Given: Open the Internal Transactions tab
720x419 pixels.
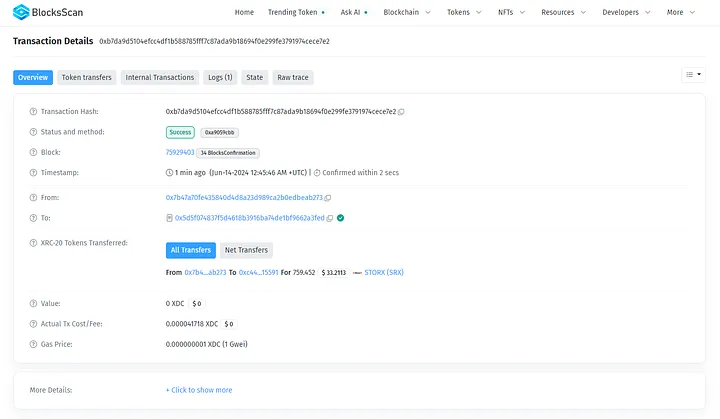Looking at the screenshot, I should 159,77.
